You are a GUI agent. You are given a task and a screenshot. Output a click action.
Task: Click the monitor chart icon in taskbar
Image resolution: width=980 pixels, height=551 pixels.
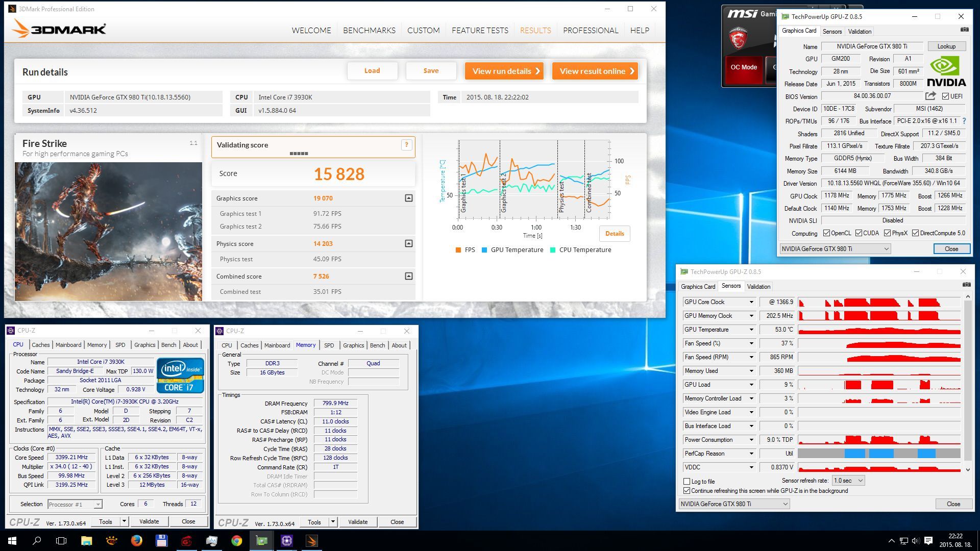click(211, 540)
